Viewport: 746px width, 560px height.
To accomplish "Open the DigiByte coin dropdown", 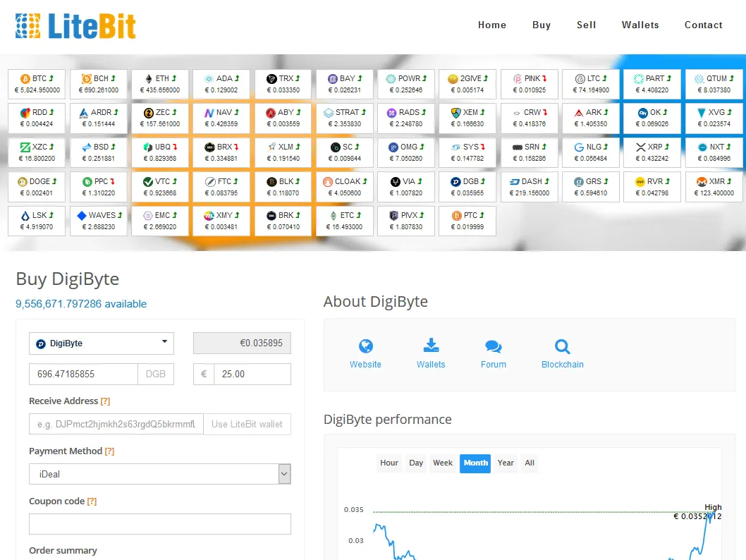I will (102, 343).
